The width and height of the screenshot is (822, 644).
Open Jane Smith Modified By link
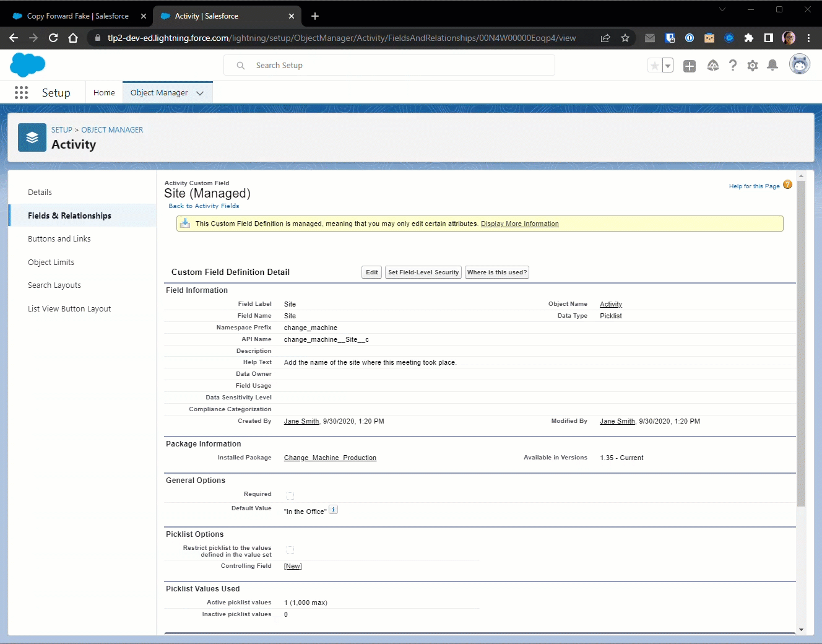click(x=617, y=421)
